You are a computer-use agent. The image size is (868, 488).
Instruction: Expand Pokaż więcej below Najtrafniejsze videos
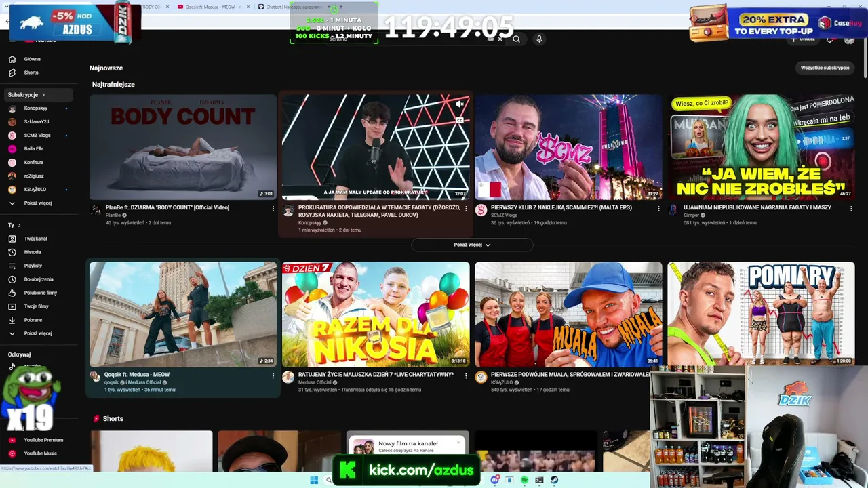pyautogui.click(x=472, y=245)
